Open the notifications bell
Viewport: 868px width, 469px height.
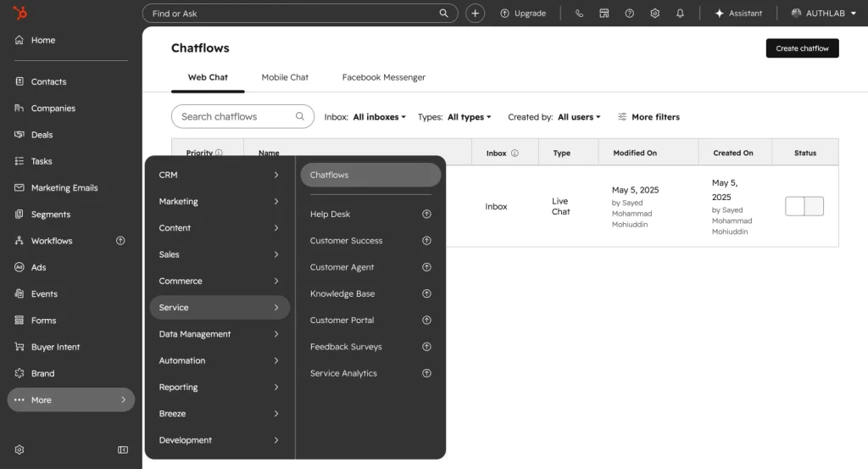(680, 14)
